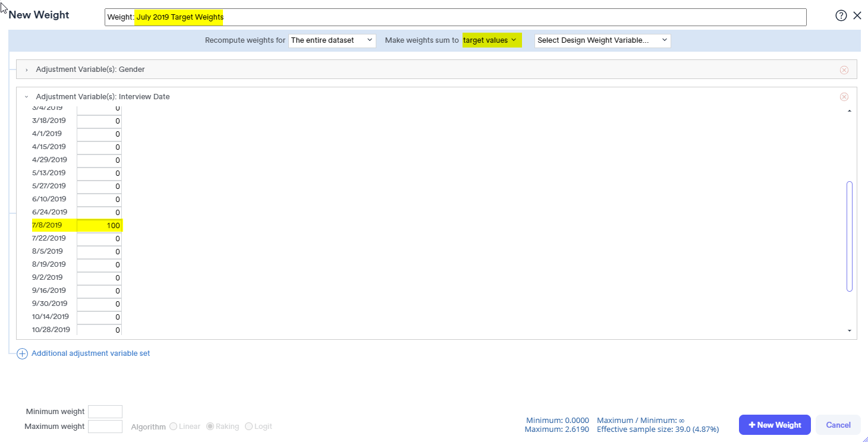
Task: Click the value field for 6/24/2019
Action: coord(99,213)
